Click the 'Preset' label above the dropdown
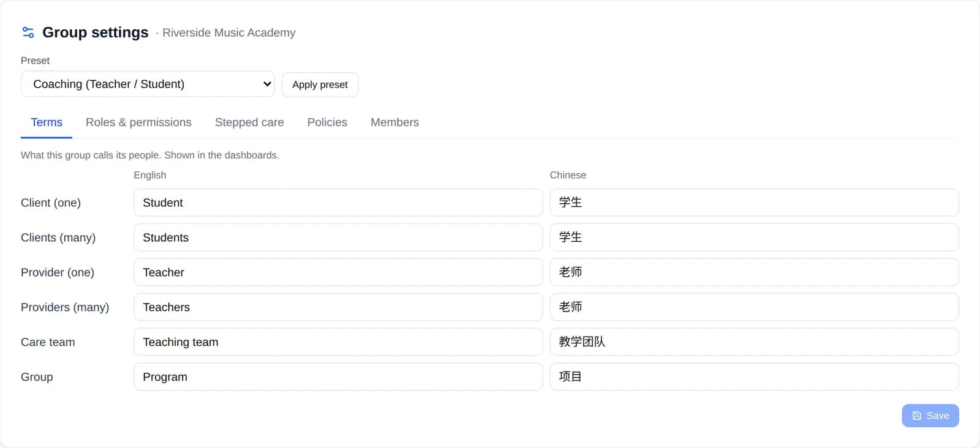 tap(35, 61)
